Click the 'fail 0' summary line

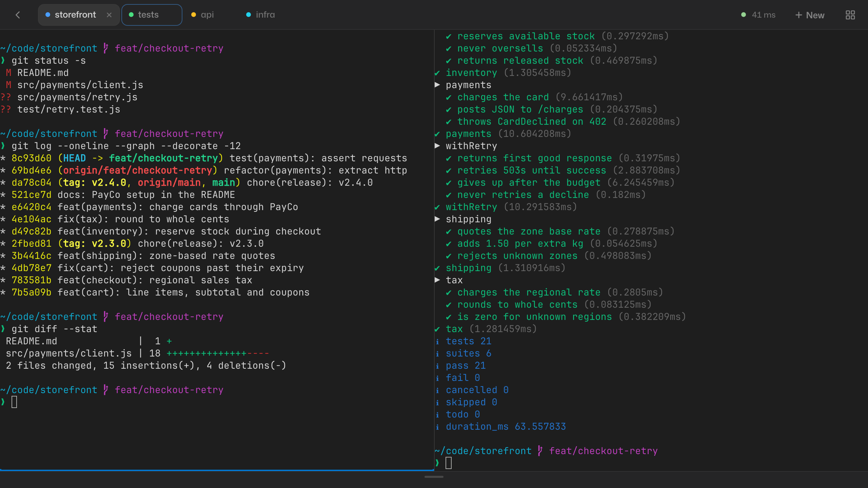463,378
